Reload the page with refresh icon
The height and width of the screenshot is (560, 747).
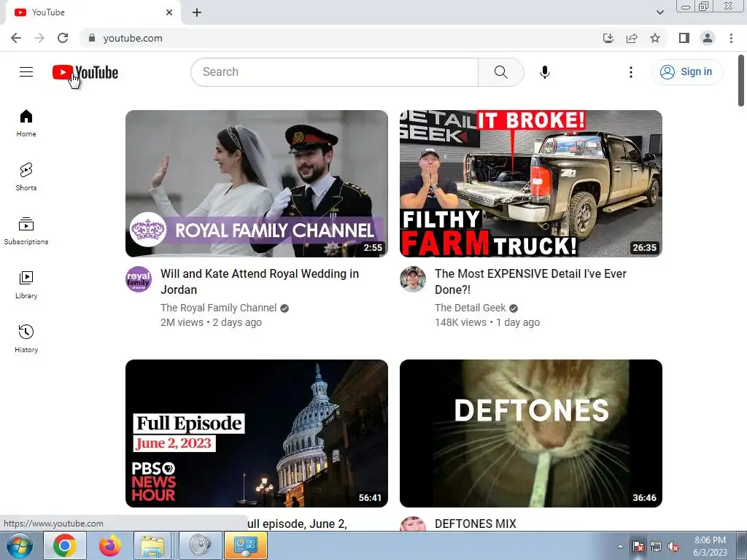tap(63, 38)
